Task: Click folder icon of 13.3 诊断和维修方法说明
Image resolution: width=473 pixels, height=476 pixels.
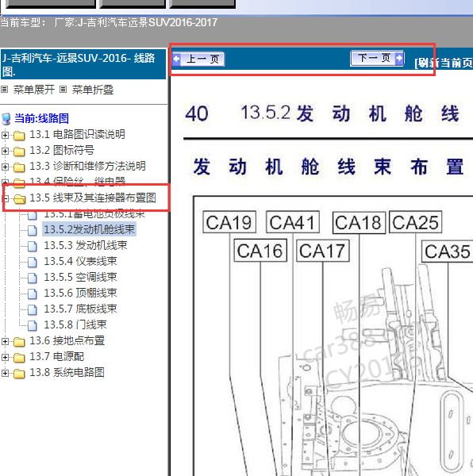Action: (x=19, y=167)
